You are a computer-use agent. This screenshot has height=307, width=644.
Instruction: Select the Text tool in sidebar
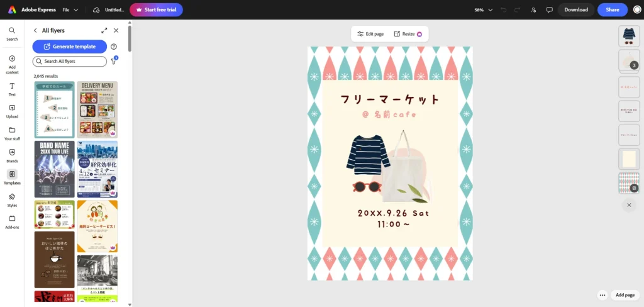click(x=12, y=89)
